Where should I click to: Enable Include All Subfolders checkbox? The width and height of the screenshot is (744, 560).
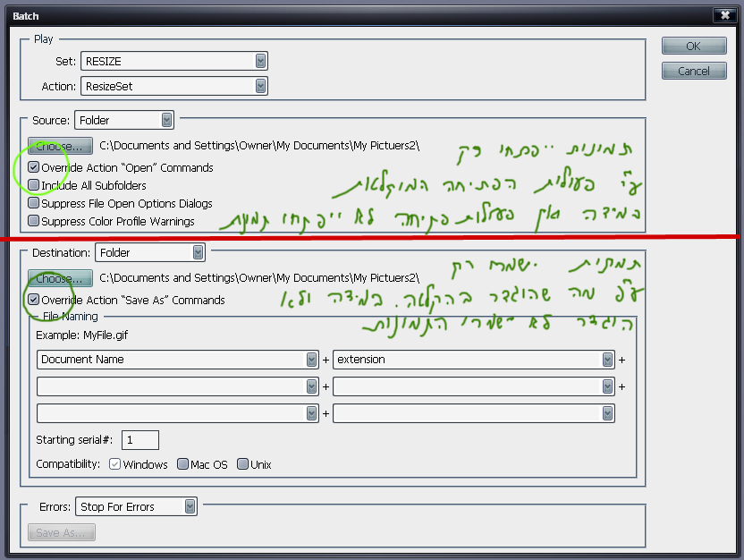pyautogui.click(x=34, y=185)
